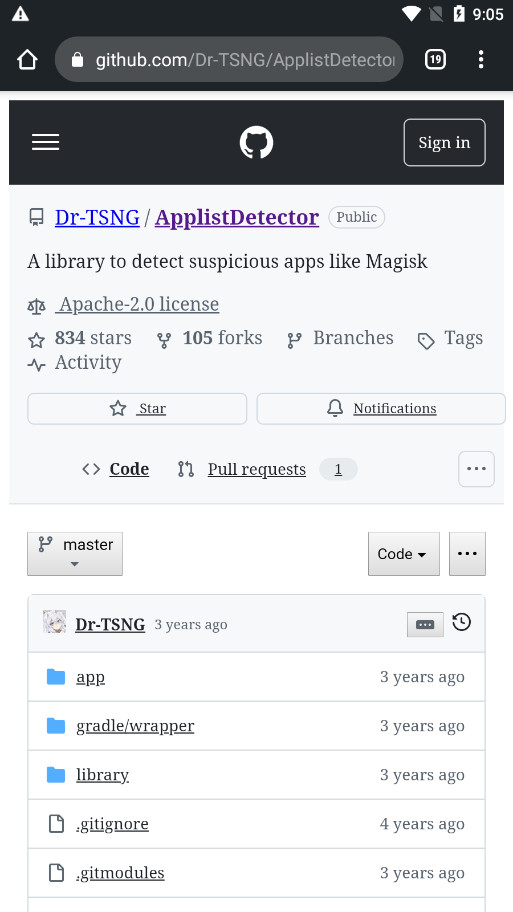
Task: Tap the folder icon next to app
Action: (x=56, y=677)
